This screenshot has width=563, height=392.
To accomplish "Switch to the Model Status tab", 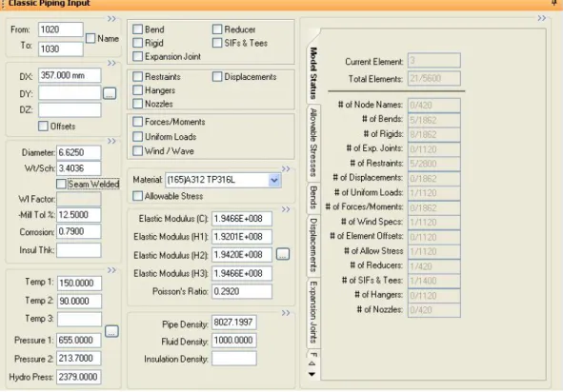I will point(313,73).
